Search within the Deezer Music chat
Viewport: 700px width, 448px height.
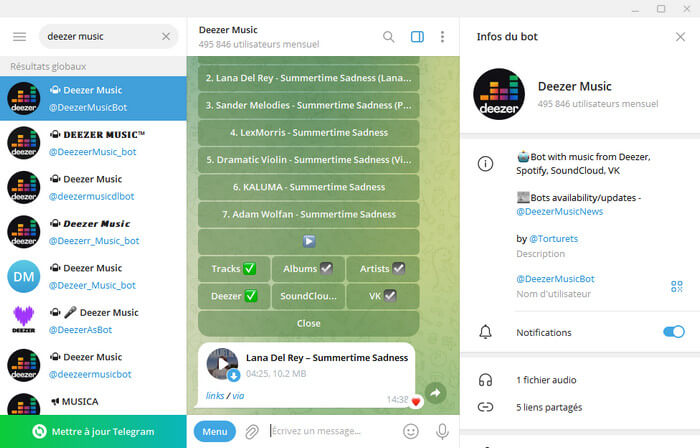coord(388,37)
